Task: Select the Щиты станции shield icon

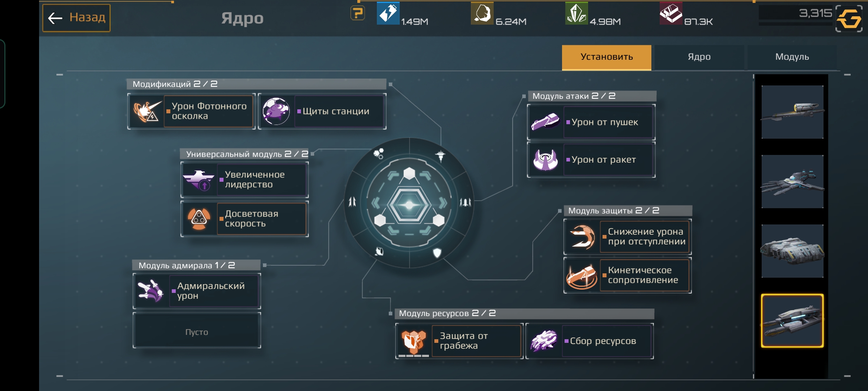Action: (x=276, y=111)
